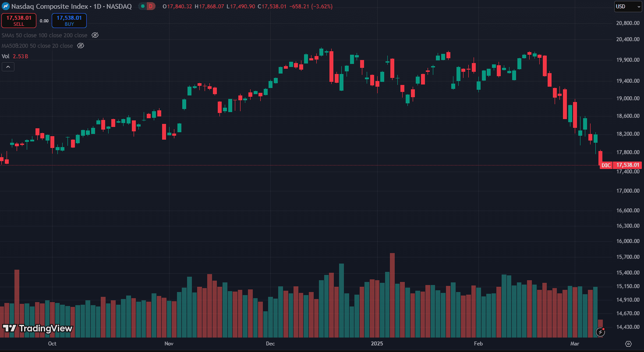The width and height of the screenshot is (644, 352).
Task: Click the 0.00 spread value between Sell and Buy
Action: tap(44, 21)
